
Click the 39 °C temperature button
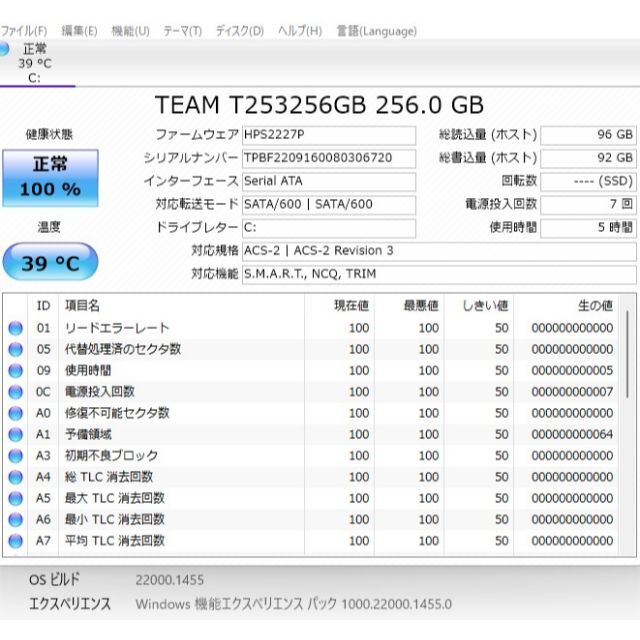click(50, 262)
